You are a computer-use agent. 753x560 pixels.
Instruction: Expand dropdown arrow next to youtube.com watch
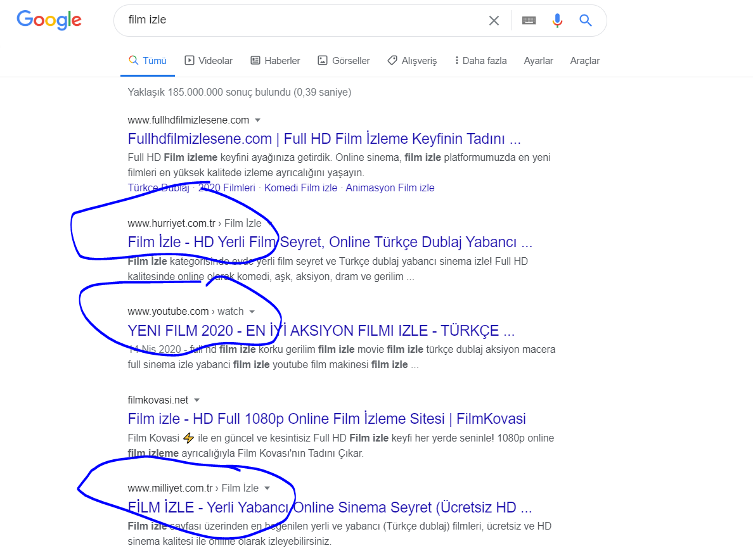pos(252,312)
